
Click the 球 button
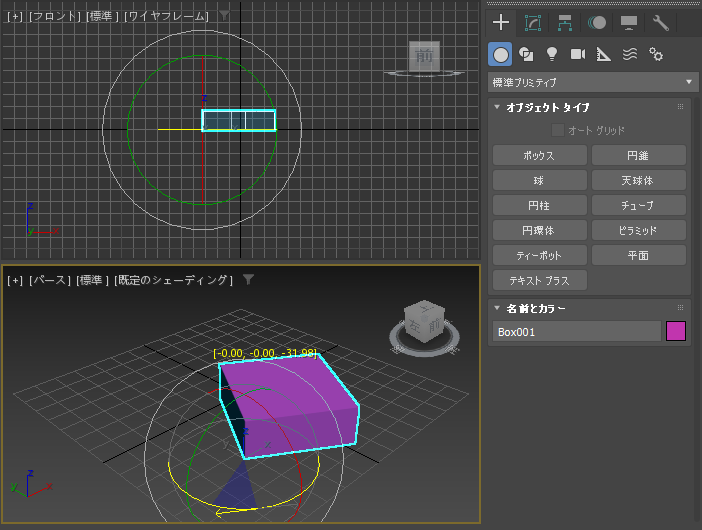[x=539, y=180]
